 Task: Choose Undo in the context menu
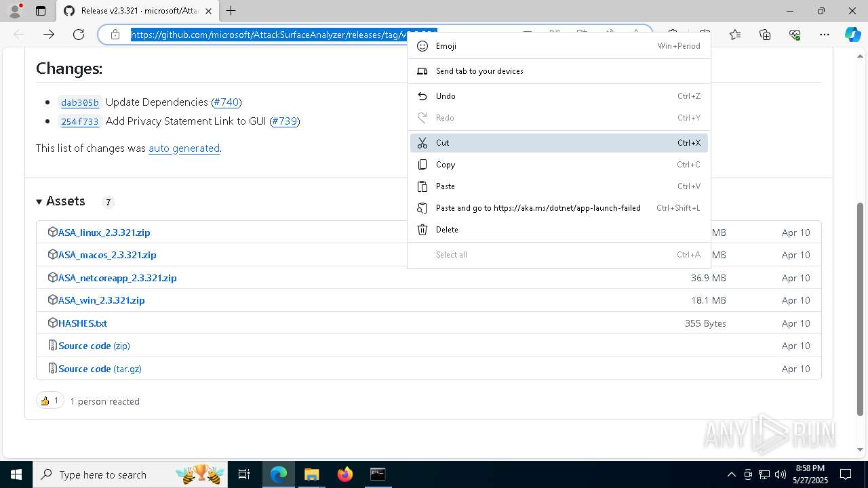click(559, 96)
